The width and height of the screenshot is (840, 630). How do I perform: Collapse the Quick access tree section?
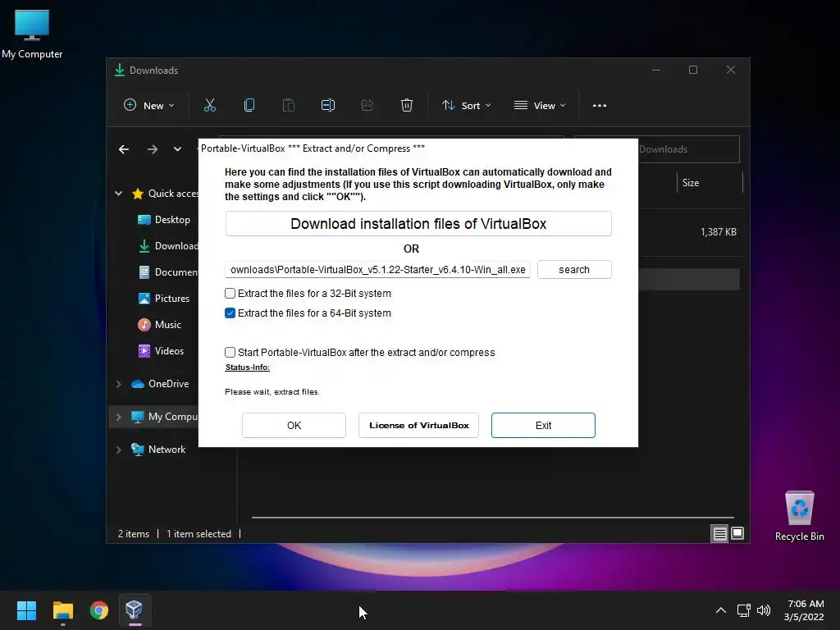(118, 194)
